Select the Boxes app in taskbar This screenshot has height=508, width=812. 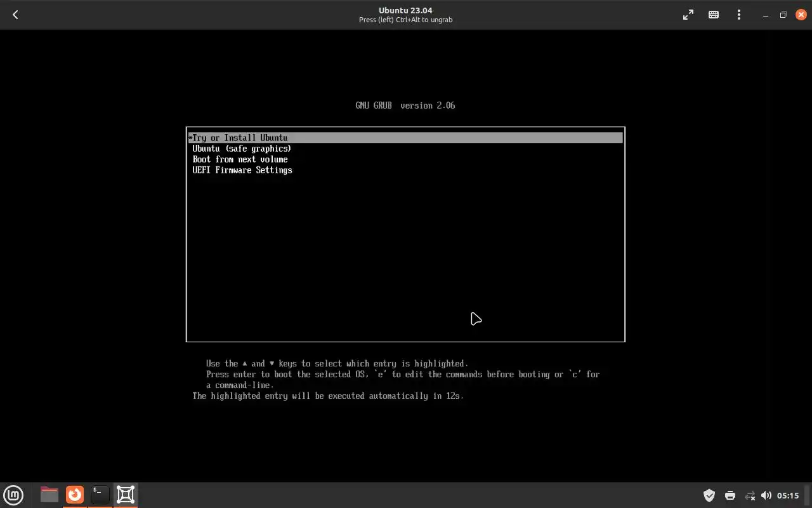point(126,495)
